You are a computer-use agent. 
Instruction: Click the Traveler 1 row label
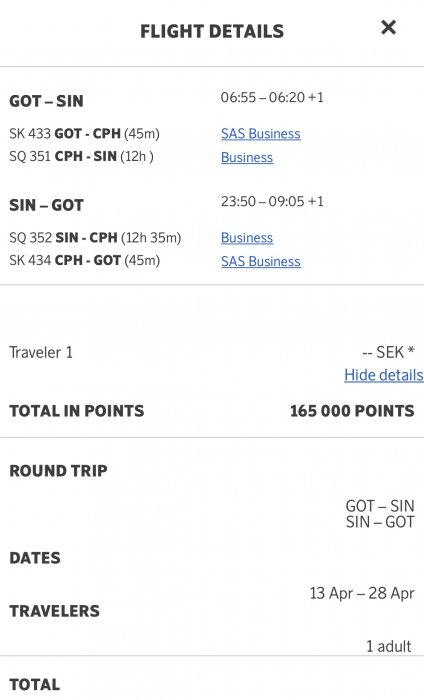click(41, 353)
